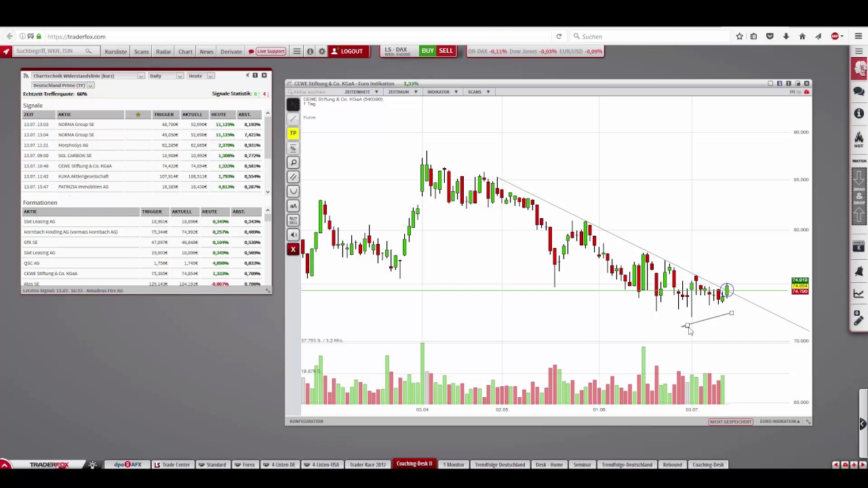Click the red SELL button
Viewport: 868px width, 488px height.
[446, 52]
